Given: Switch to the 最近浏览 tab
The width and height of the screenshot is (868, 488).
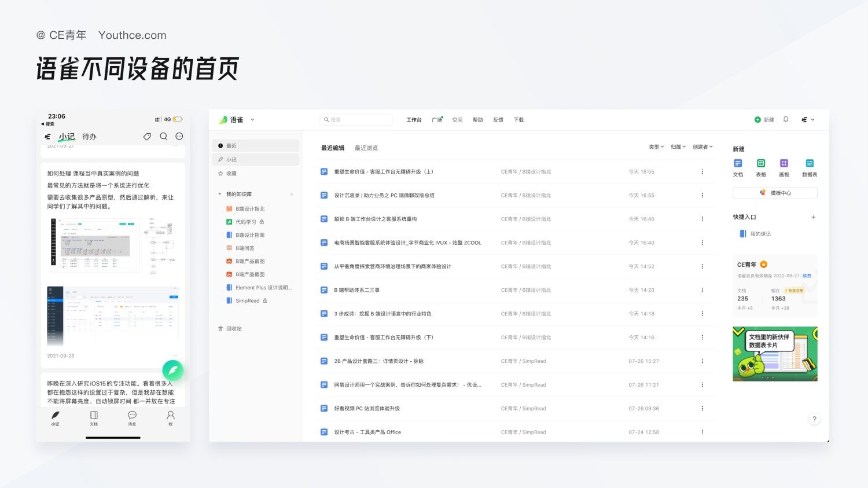Looking at the screenshot, I should pos(366,148).
